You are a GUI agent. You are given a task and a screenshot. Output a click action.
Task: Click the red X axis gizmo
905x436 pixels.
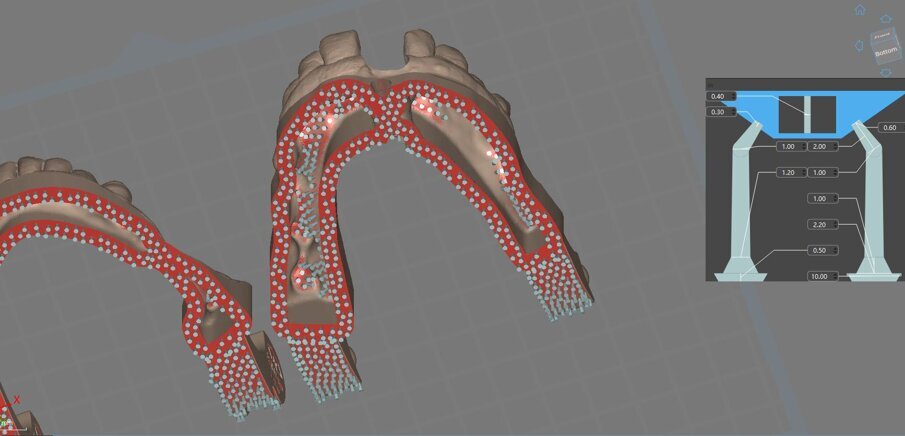(17, 399)
